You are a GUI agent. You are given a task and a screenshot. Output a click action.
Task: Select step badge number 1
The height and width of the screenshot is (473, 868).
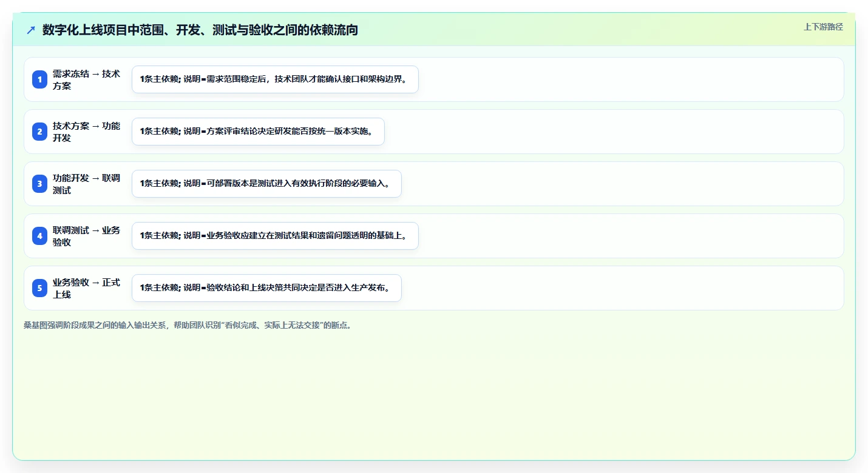point(39,79)
